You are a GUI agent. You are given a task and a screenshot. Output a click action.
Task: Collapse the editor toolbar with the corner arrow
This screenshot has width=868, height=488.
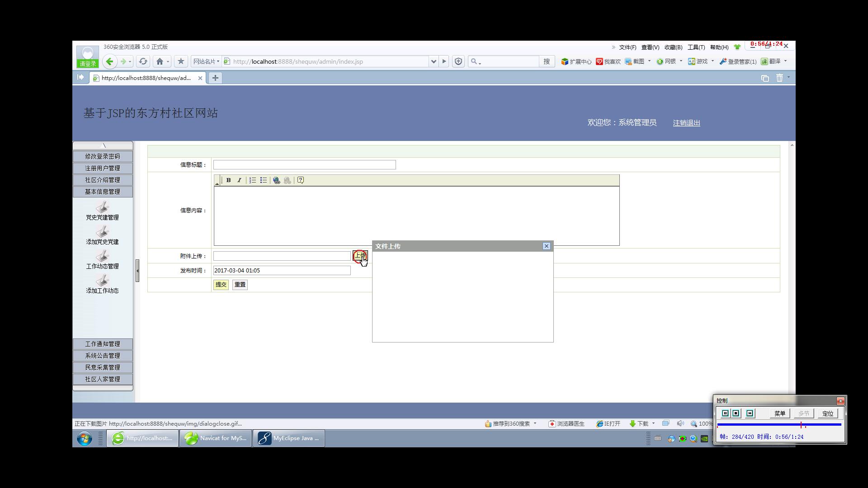217,181
